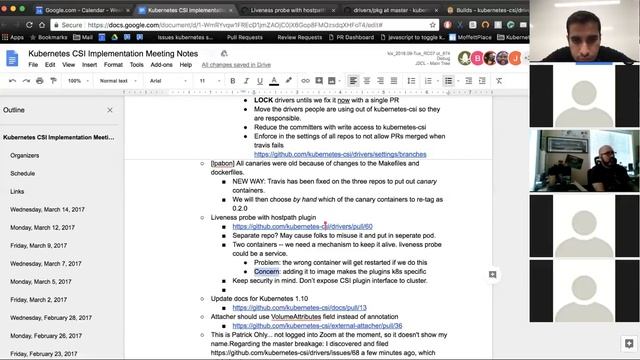Center align the text
The image size is (640, 360).
point(367,81)
